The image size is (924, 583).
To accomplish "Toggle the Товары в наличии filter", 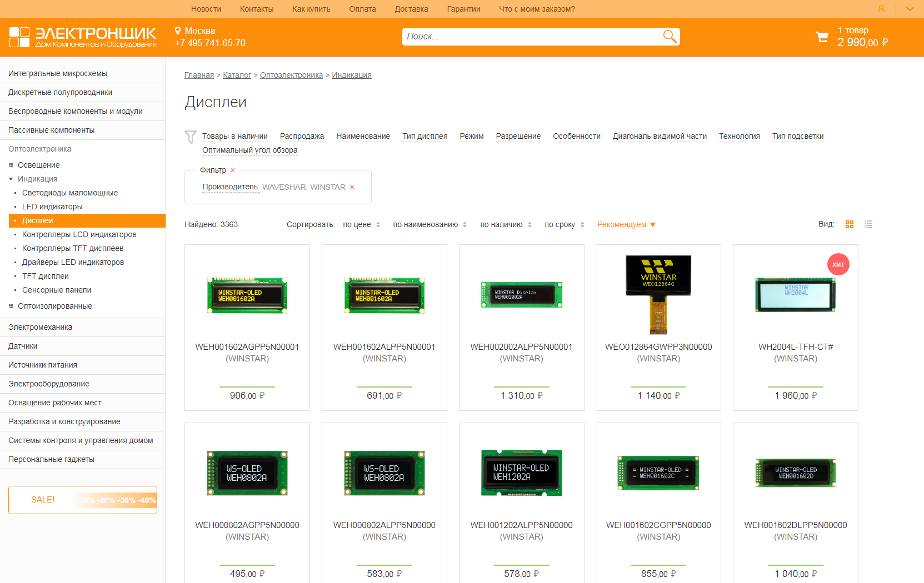I will coord(235,136).
